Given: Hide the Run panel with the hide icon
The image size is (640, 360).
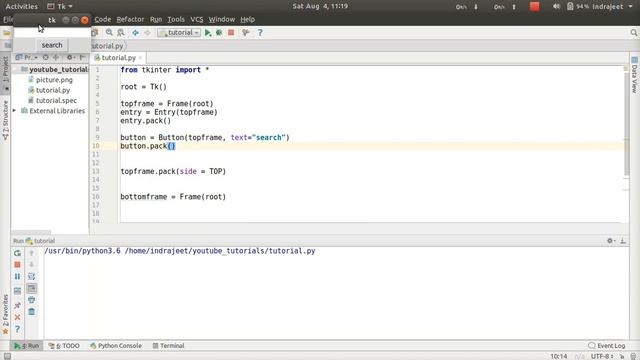Looking at the screenshot, I should (x=623, y=241).
